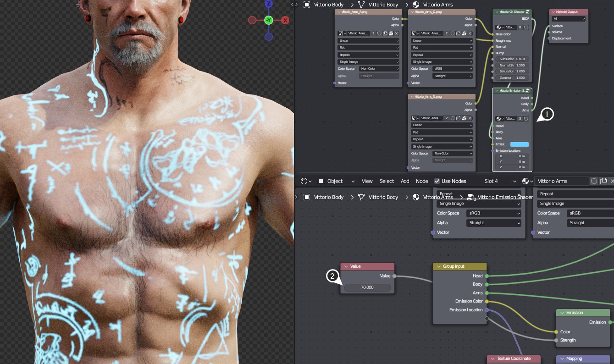This screenshot has width=614, height=364.
Task: Collapse the Vittorio_Arms_R.png node
Action: pyautogui.click(x=339, y=11)
